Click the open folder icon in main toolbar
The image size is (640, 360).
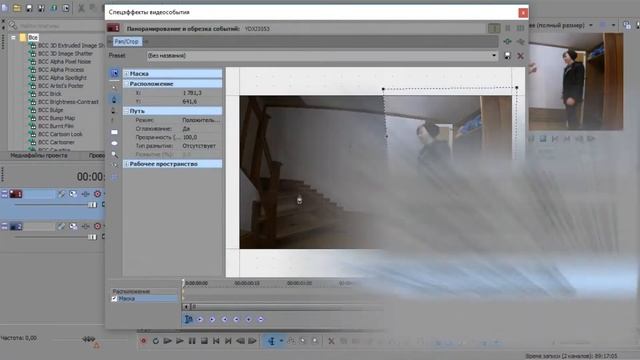(x=17, y=8)
